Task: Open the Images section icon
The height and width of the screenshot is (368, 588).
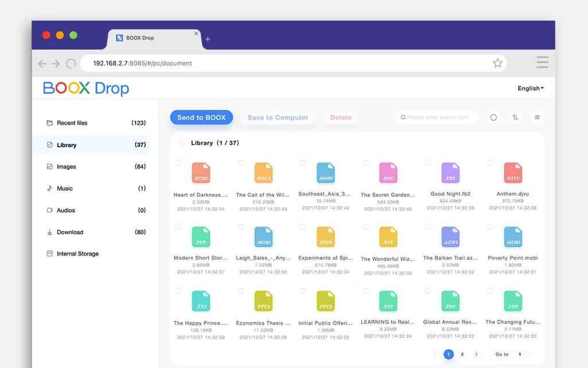Action: tap(49, 166)
